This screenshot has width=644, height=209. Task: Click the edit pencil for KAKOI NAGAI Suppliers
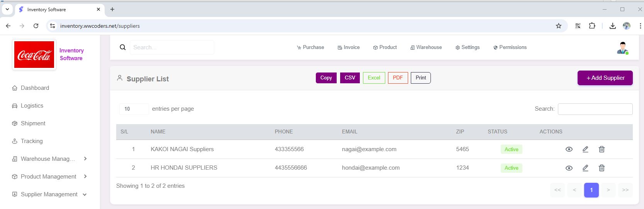(585, 149)
